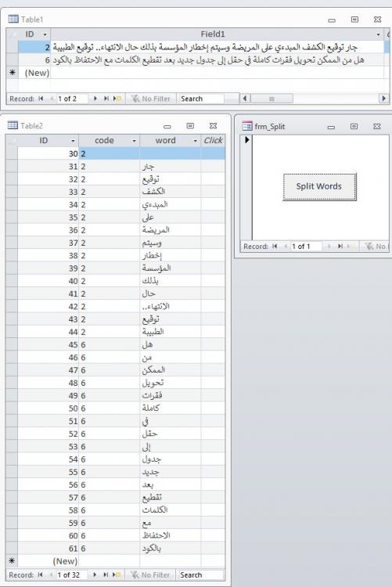Create new blank record in Table1 navigator
Image resolution: width=392 pixels, height=587 pixels.
click(117, 99)
